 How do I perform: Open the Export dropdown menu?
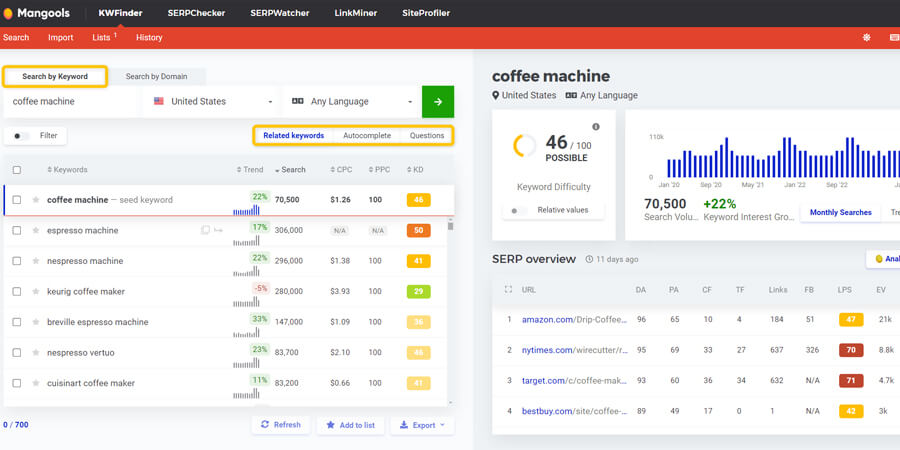click(422, 425)
